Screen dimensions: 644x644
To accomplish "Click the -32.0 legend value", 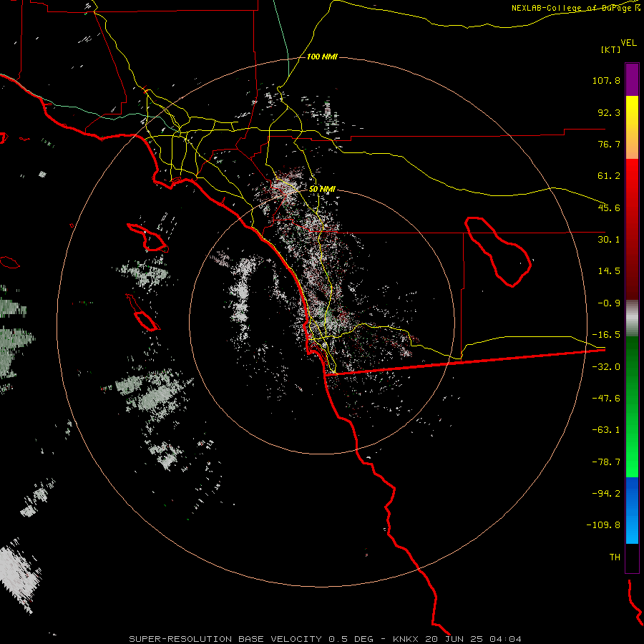I will click(606, 367).
